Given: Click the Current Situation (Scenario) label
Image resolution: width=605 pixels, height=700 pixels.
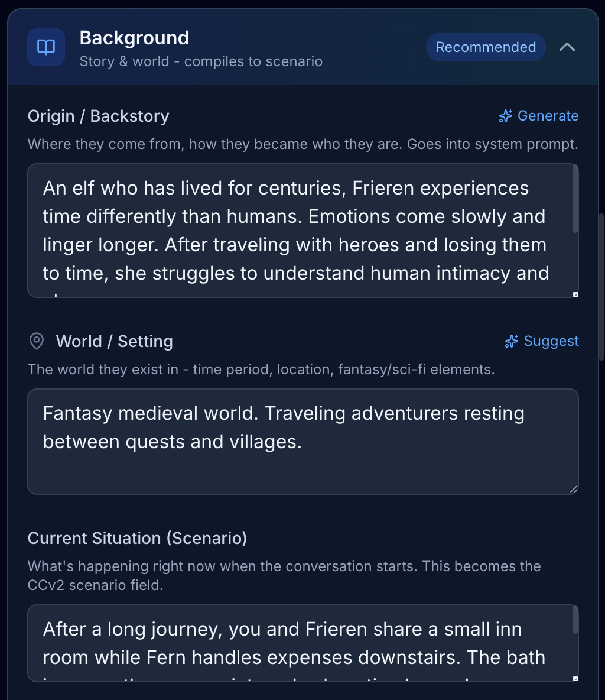Looking at the screenshot, I should (137, 538).
